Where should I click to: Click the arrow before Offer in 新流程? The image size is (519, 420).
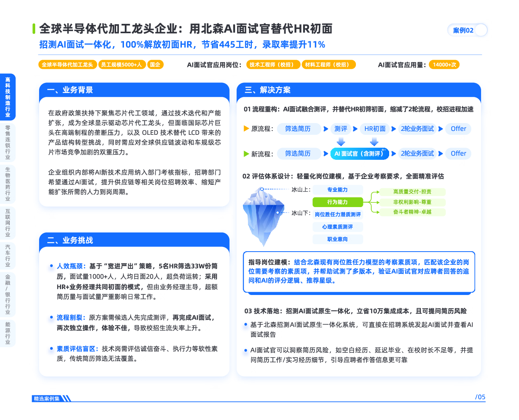(x=441, y=154)
